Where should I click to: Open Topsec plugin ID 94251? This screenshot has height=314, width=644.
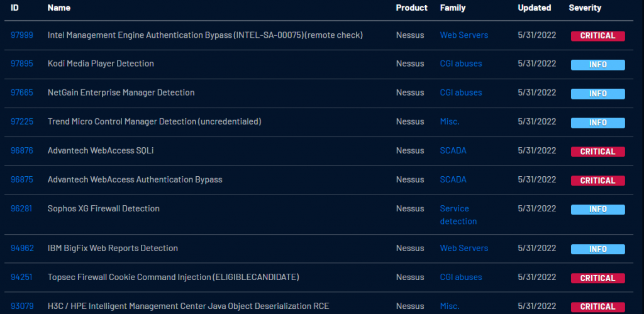(x=21, y=277)
